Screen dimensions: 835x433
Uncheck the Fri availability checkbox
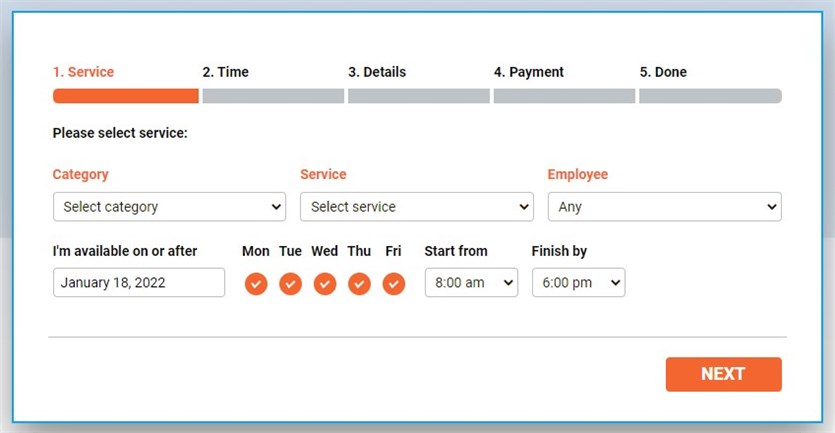point(394,284)
